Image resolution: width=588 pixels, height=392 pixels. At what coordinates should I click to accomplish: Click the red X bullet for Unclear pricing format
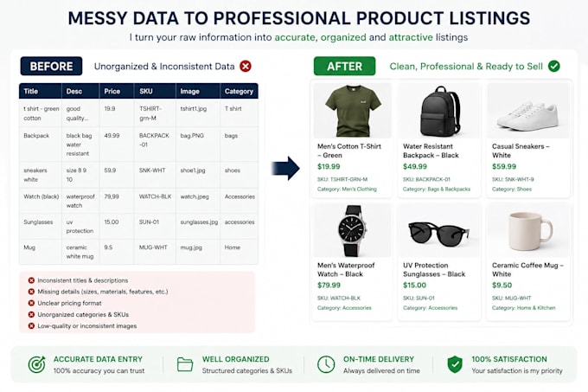[31, 303]
